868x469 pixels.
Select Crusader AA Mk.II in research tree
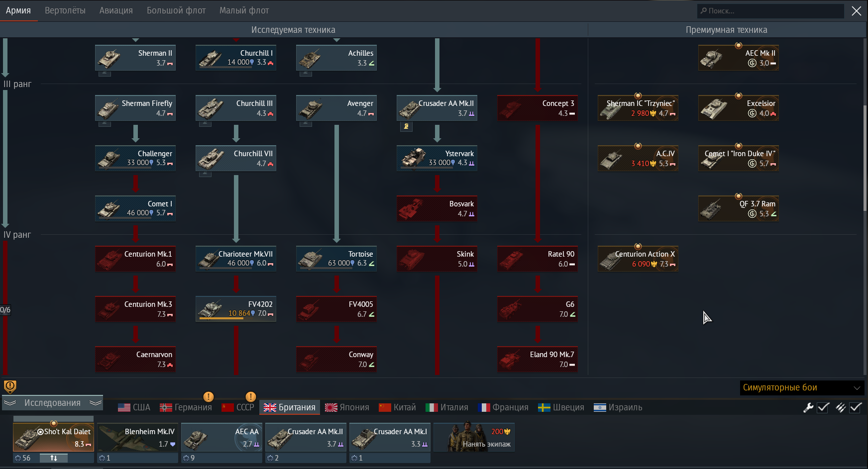pyautogui.click(x=437, y=108)
